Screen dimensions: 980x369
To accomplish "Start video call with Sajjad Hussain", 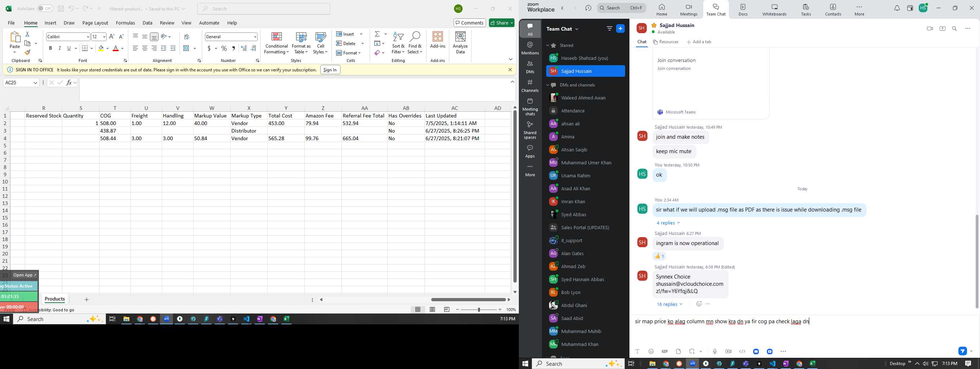I will click(x=930, y=28).
